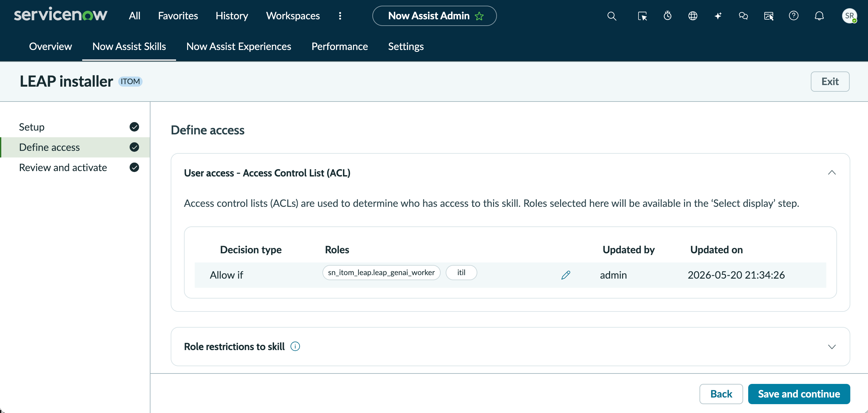Viewport: 868px width, 413px height.
Task: Click Save and continue
Action: (798, 394)
